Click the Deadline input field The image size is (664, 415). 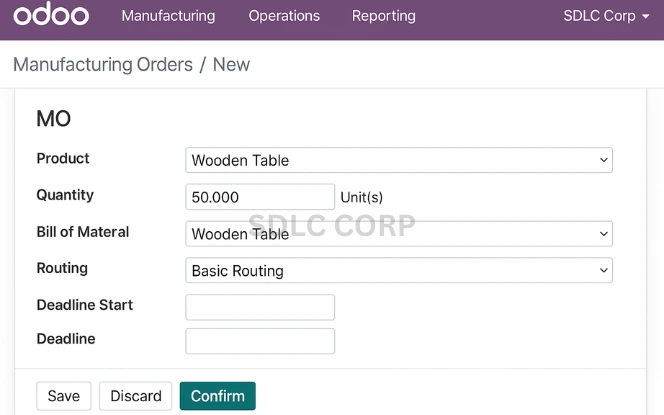(260, 341)
